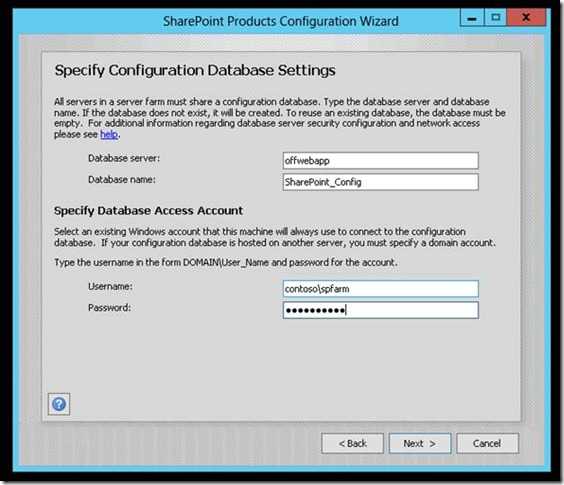Click the blue help question mark icon

tap(59, 404)
